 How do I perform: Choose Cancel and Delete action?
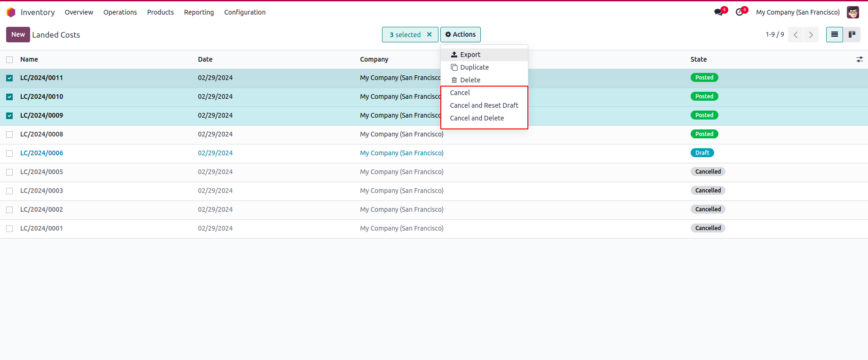pyautogui.click(x=484, y=118)
